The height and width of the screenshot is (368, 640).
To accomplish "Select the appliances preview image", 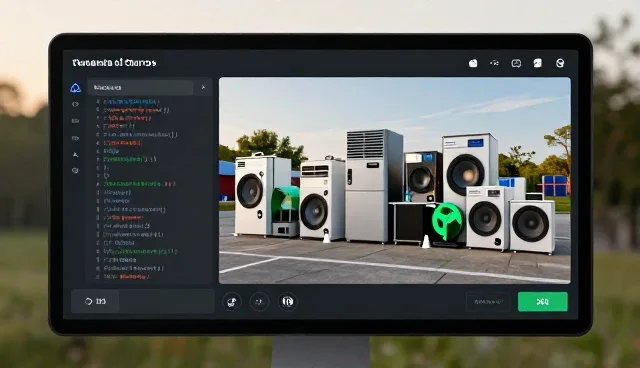I will [395, 180].
